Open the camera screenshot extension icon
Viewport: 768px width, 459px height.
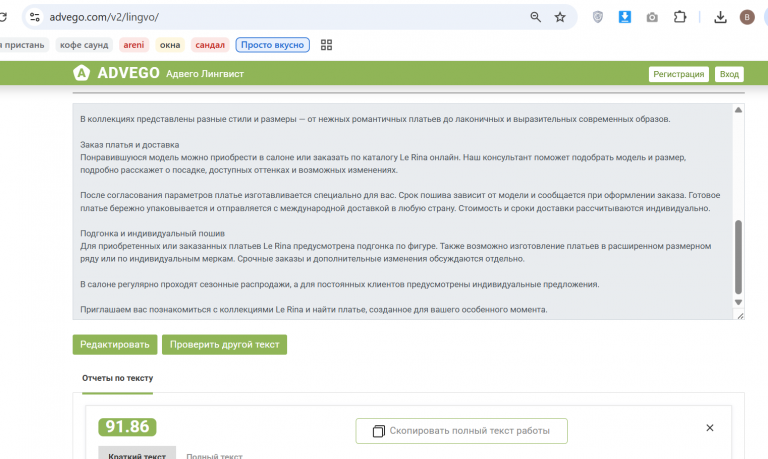point(652,18)
